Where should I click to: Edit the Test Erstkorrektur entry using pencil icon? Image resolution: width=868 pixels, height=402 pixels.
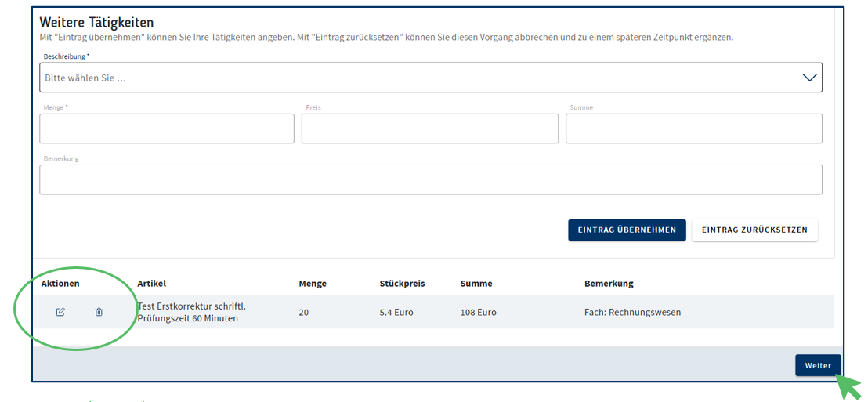click(60, 312)
